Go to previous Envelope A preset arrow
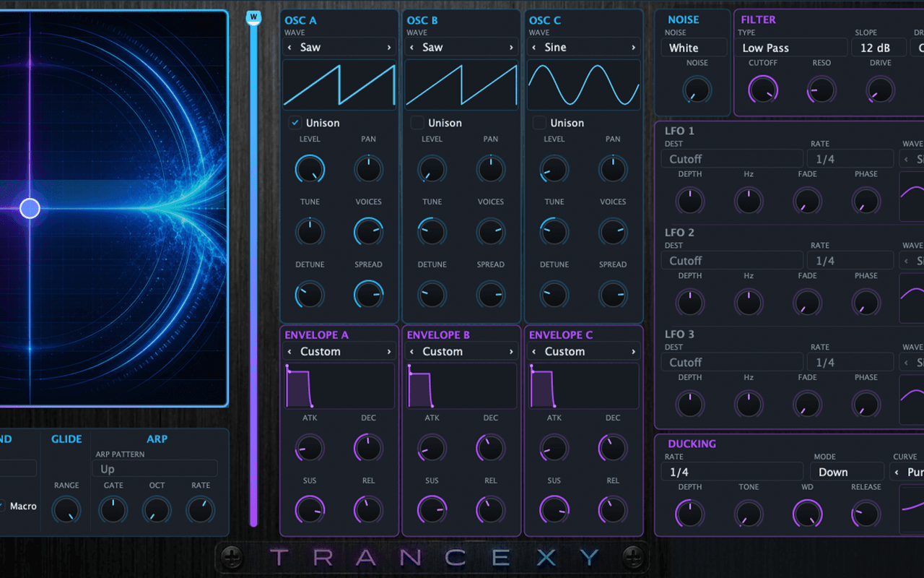Screen dimensions: 924x578 [x=290, y=352]
